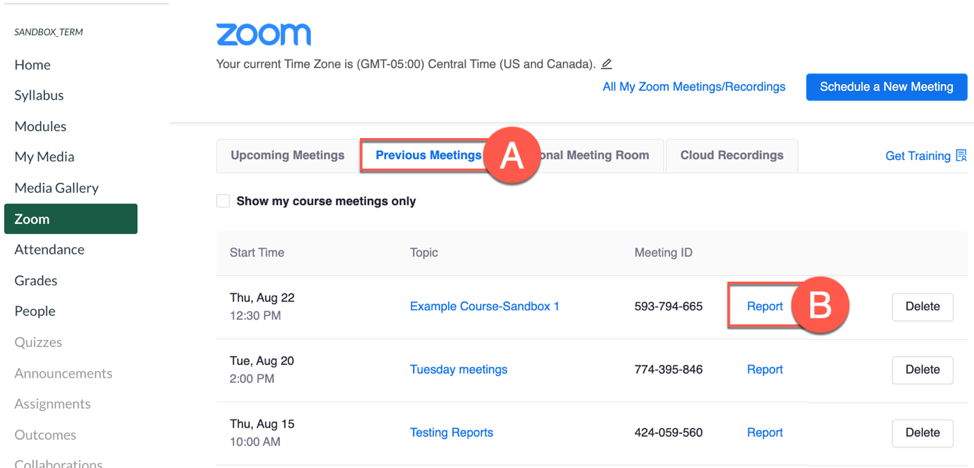Enable Show my course meetings only checkbox
This screenshot has width=974, height=468.
(x=223, y=201)
